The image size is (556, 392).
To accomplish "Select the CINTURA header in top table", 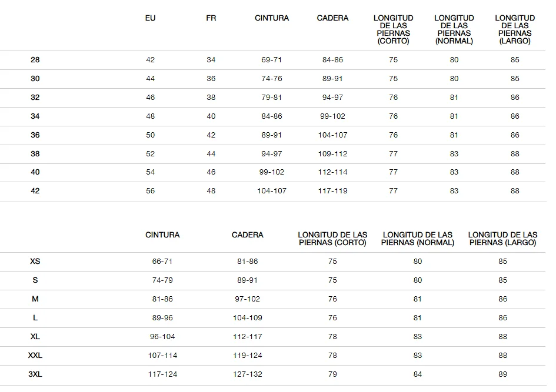I will pos(272,18).
